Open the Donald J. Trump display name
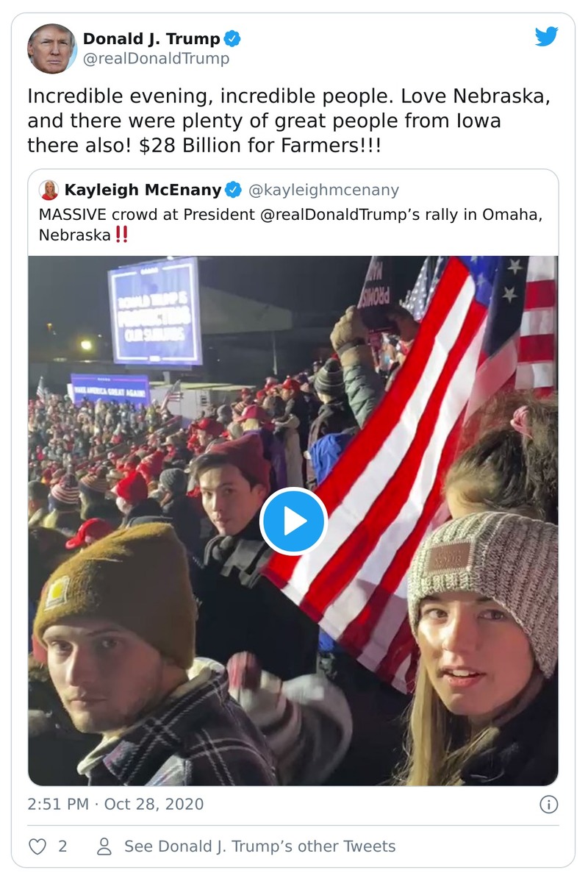588x884 pixels. tap(151, 39)
